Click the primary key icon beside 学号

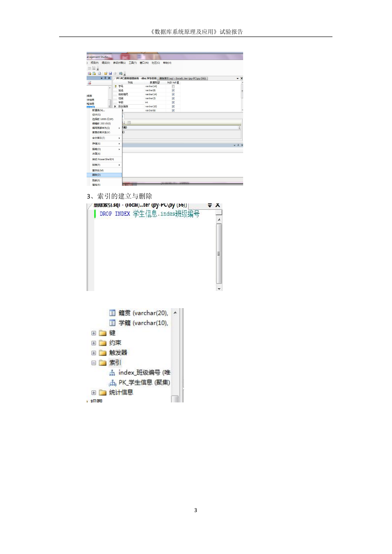tap(115, 86)
